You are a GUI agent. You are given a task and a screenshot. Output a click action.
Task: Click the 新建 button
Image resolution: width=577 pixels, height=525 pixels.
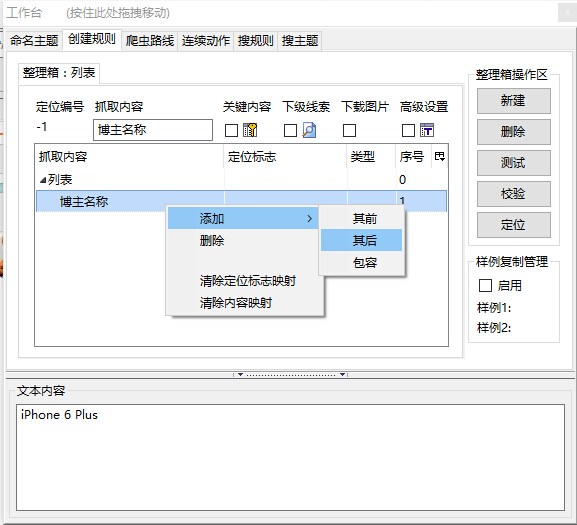(514, 101)
